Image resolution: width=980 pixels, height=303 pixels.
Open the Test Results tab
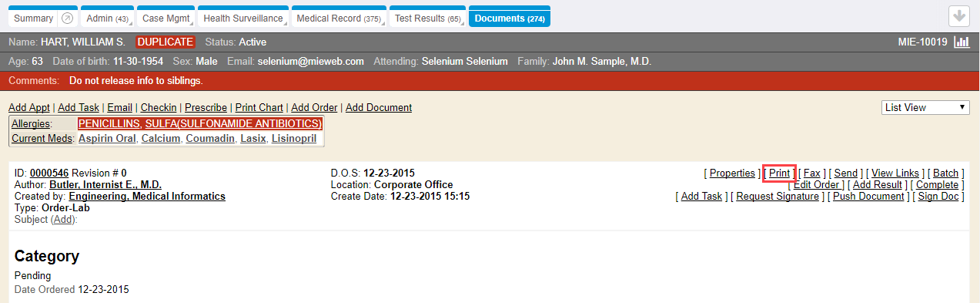[426, 18]
